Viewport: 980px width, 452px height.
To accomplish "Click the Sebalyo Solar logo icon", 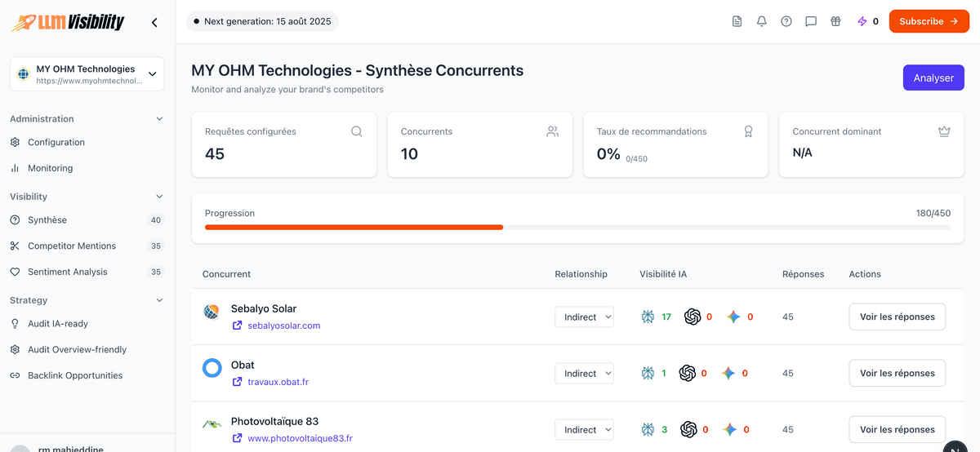I will [x=212, y=312].
